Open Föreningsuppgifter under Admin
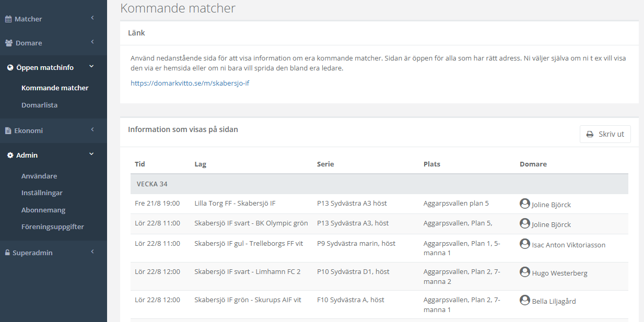 click(53, 226)
